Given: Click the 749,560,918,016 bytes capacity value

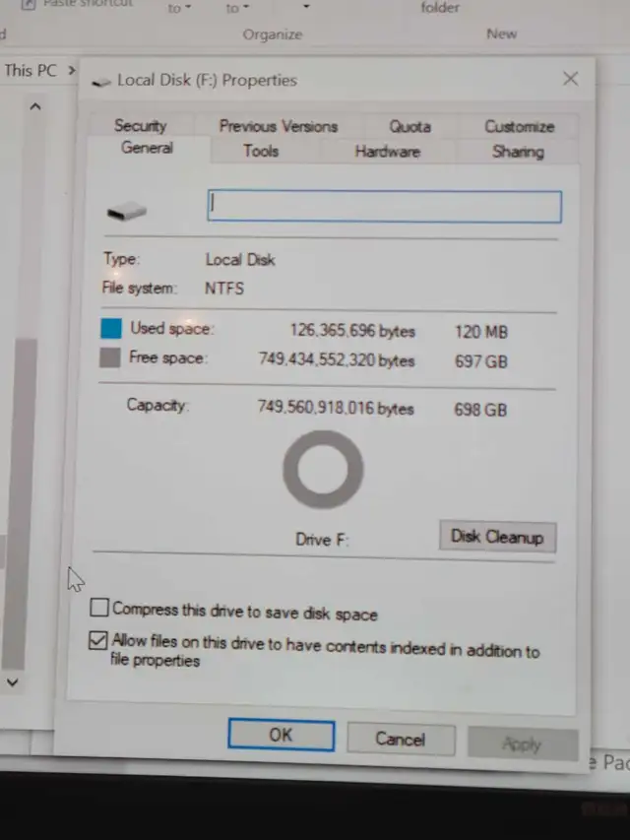Looking at the screenshot, I should pos(336,408).
